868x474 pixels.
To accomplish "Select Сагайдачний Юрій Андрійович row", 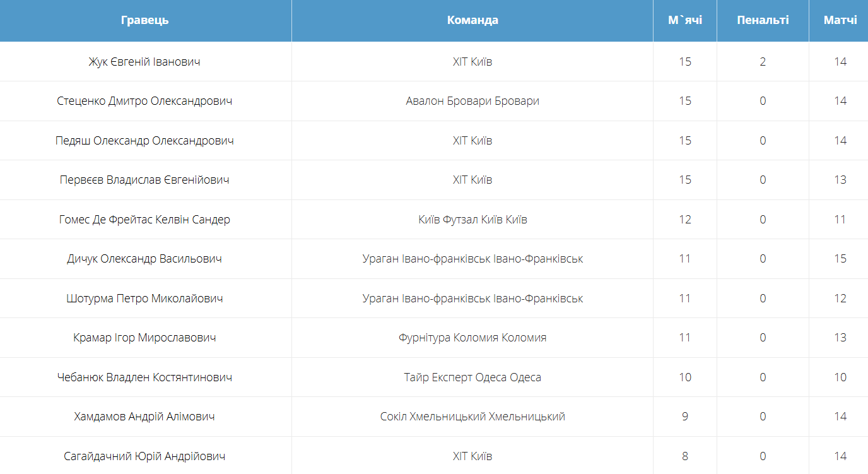I will [144, 456].
